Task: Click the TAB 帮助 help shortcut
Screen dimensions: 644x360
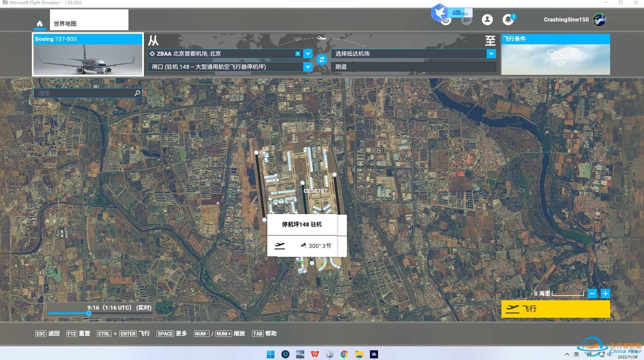Action: (x=264, y=333)
